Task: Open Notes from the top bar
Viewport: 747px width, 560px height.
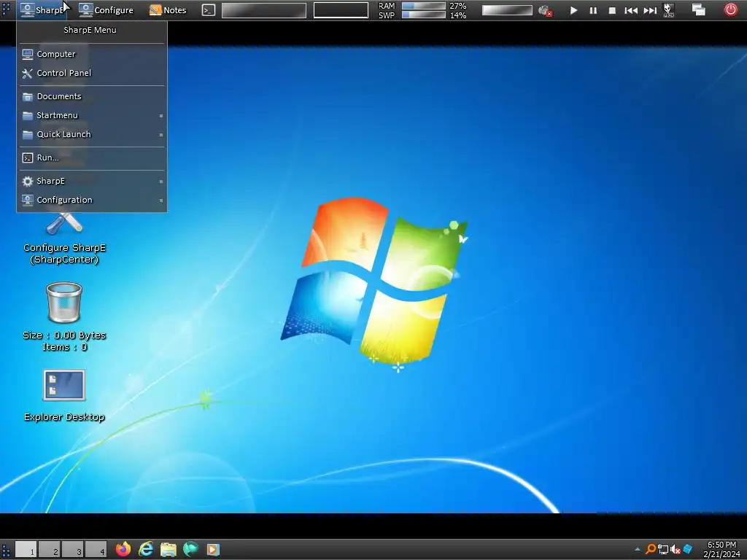Action: coord(168,10)
